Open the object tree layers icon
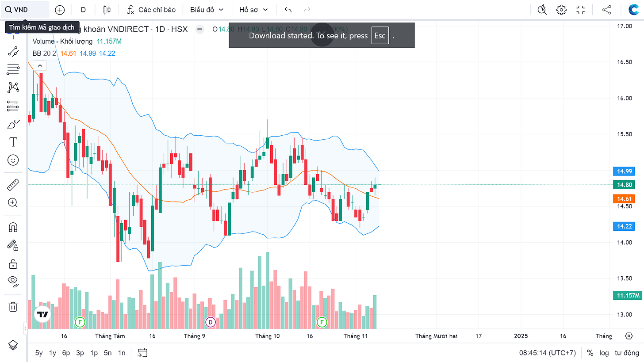644x362 pixels. 13,346
